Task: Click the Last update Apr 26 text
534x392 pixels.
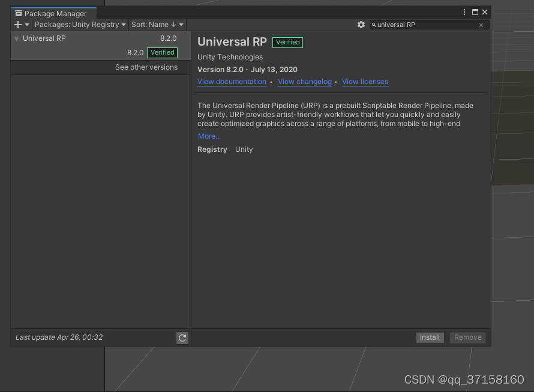Action: coord(59,337)
